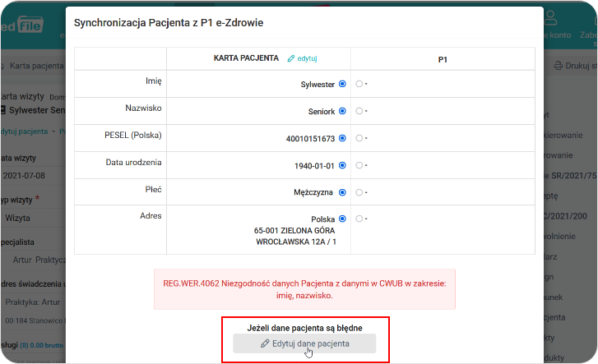Select the 40010151673 PESEL radio button
This screenshot has height=364, width=598.
[x=341, y=138]
